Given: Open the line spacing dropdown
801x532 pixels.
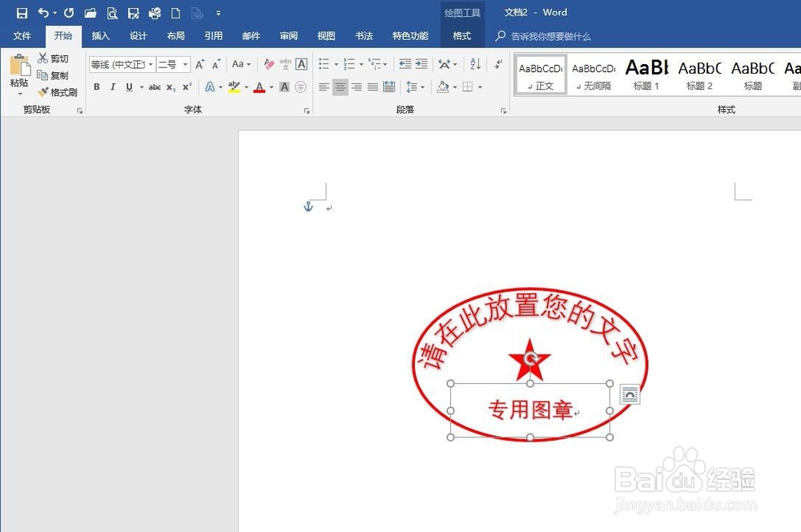Looking at the screenshot, I should tap(415, 87).
